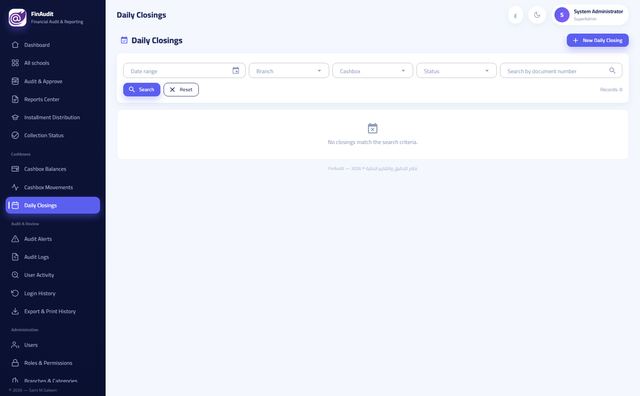The image size is (640, 396).
Task: Click the magnifier icon in the document search field
Action: pos(612,71)
